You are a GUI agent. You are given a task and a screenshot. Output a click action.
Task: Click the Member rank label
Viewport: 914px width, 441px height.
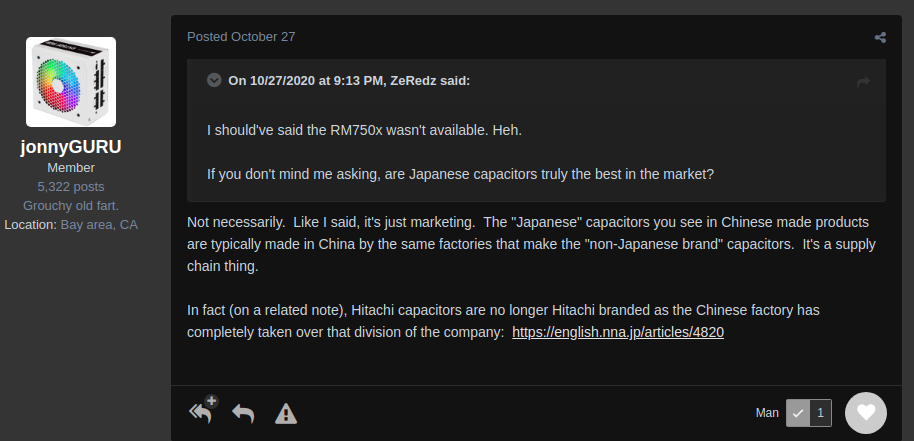tap(71, 168)
